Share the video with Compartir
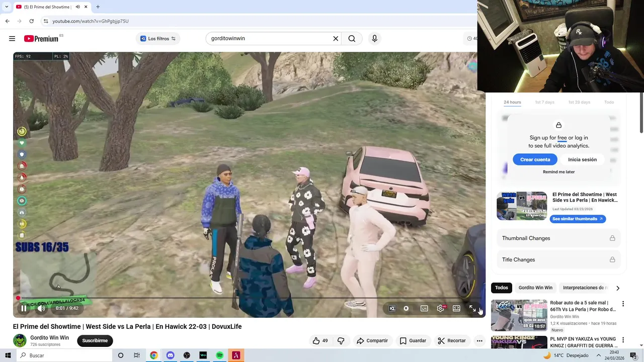The width and height of the screenshot is (644, 362). tap(372, 341)
